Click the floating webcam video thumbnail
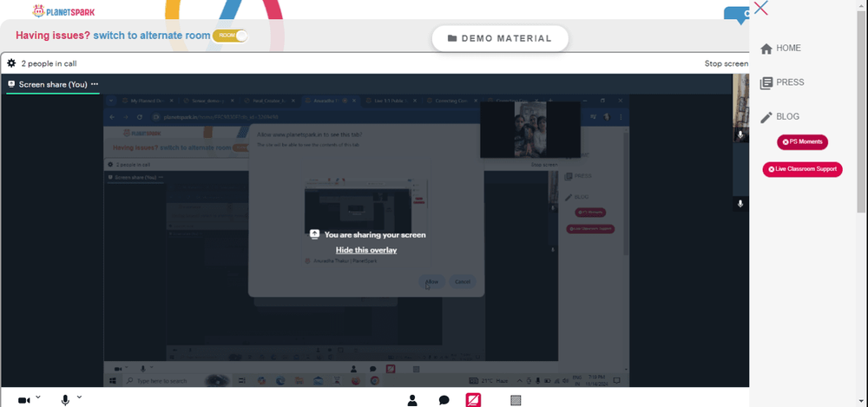 [x=530, y=129]
